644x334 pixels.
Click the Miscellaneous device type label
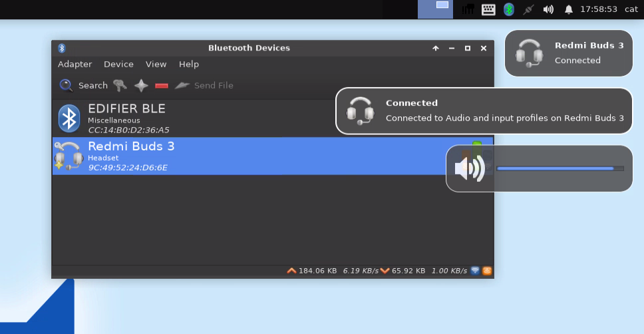point(114,120)
